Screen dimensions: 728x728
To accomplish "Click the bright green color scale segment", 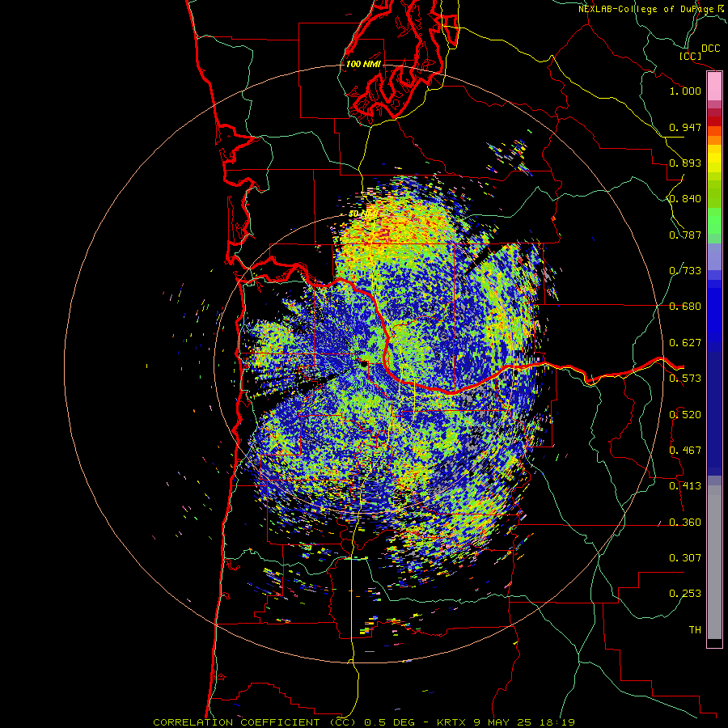I will click(714, 221).
